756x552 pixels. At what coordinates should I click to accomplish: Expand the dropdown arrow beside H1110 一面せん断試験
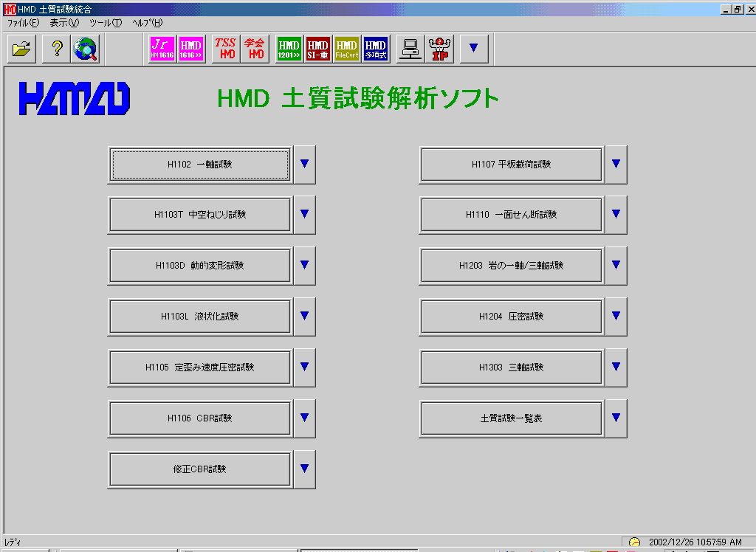pos(616,215)
